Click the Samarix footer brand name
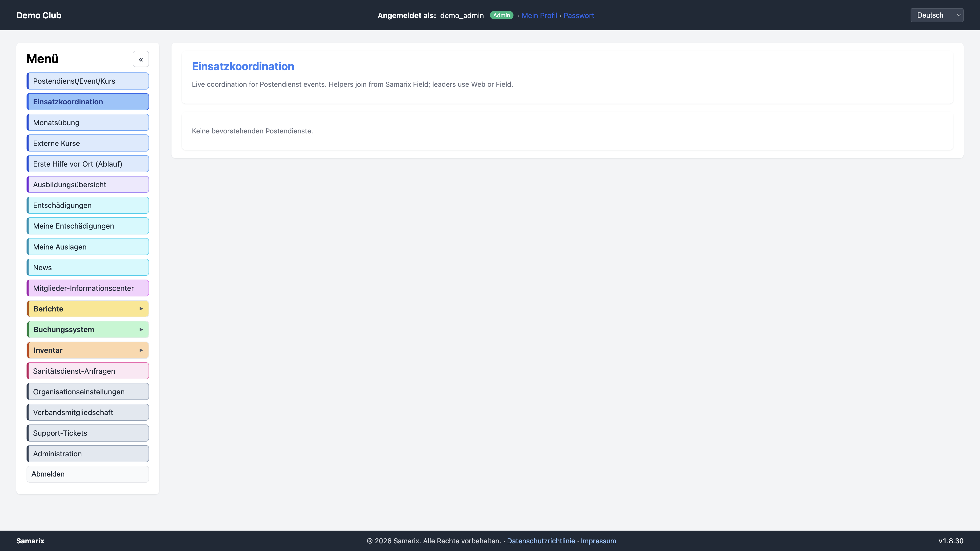980x551 pixels. pyautogui.click(x=30, y=541)
